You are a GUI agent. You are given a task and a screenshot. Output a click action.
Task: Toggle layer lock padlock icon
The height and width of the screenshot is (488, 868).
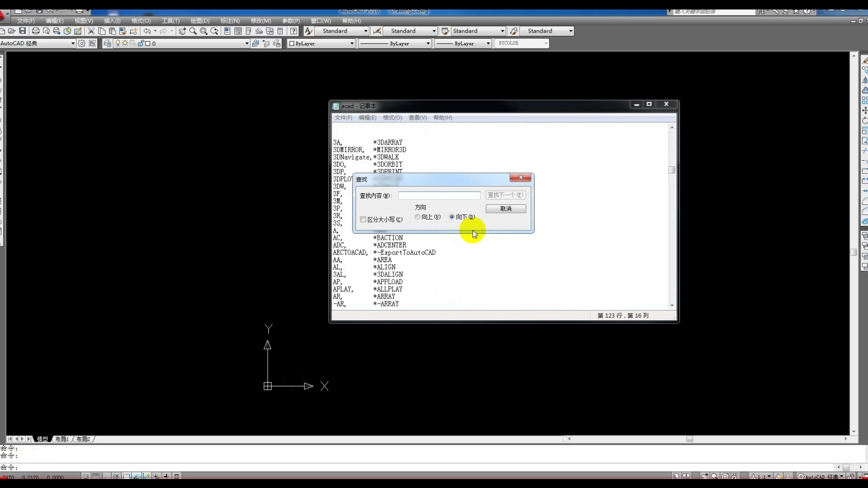coord(141,43)
